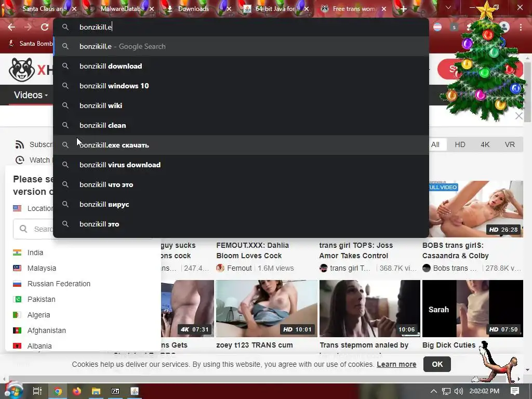Click the Subscriptions feed icon in sidebar
Screen dimensions: 532x399
click(20, 144)
